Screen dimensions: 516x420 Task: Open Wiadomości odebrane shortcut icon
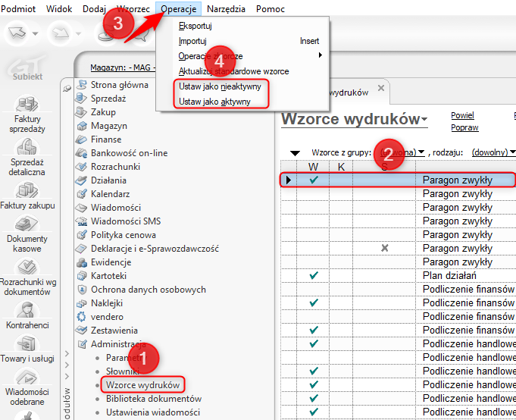27,378
